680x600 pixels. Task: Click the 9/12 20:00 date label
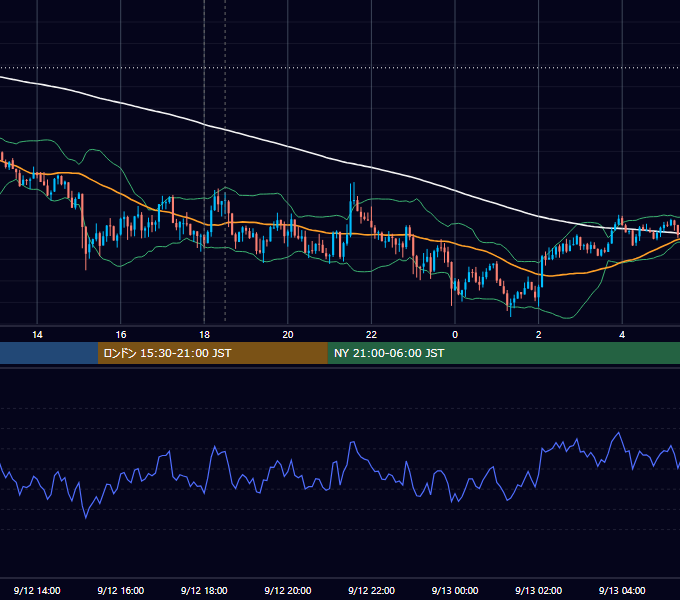[x=288, y=590]
